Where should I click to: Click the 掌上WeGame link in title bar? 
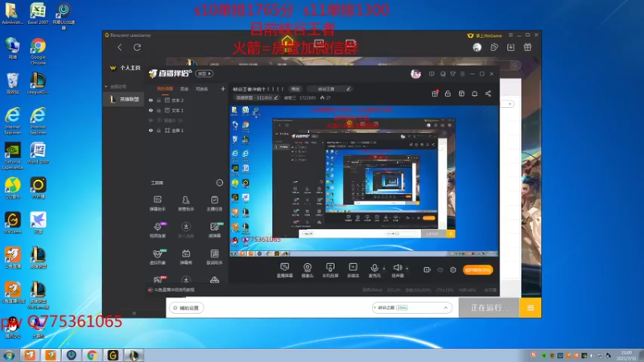(x=485, y=35)
